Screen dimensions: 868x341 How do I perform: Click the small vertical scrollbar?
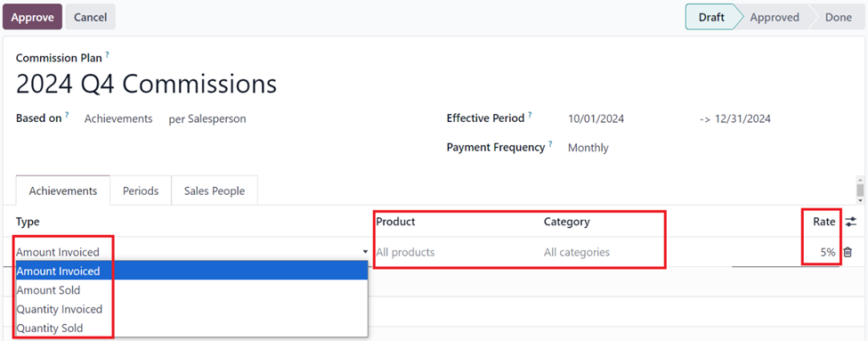coord(860,190)
